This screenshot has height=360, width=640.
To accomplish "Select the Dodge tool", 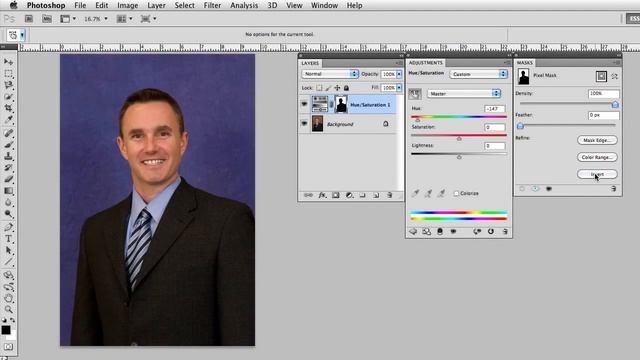I will tap(8, 213).
